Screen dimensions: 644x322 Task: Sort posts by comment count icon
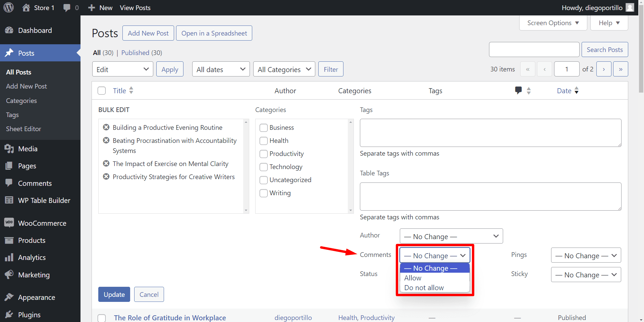(x=519, y=90)
